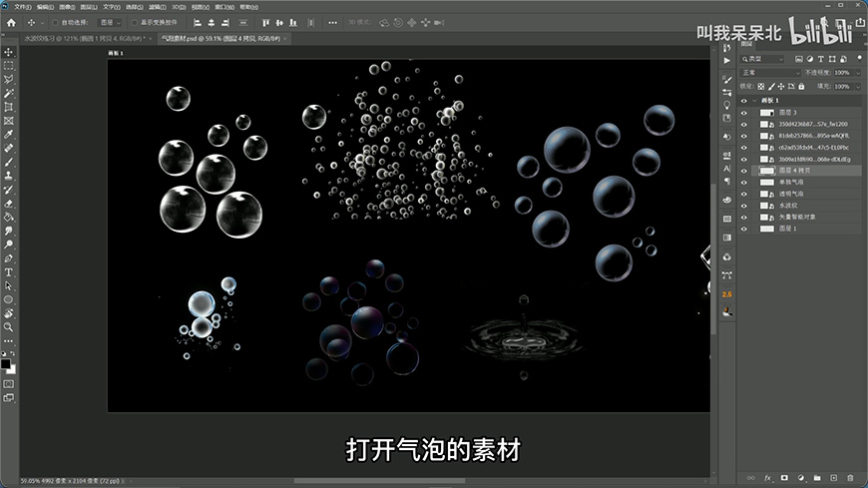The height and width of the screenshot is (488, 868).
Task: Click the lock all padlock icon
Action: pyautogui.click(x=801, y=87)
